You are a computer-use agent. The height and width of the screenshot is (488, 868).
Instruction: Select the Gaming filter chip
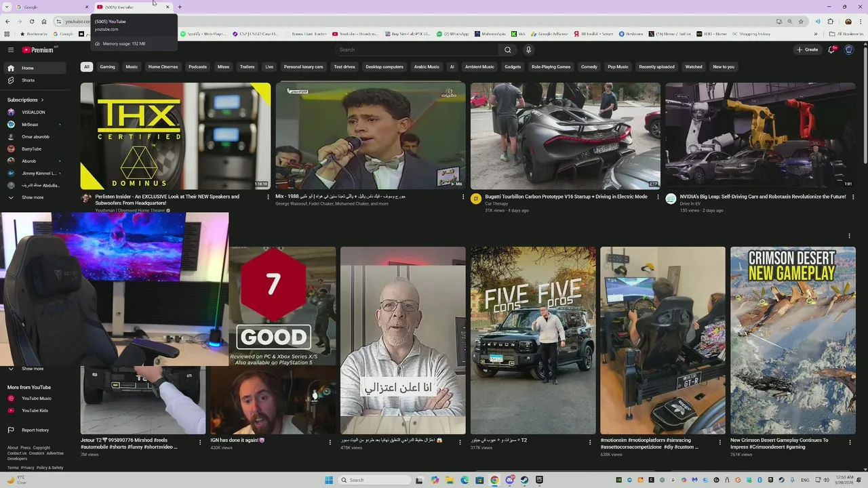click(x=107, y=67)
